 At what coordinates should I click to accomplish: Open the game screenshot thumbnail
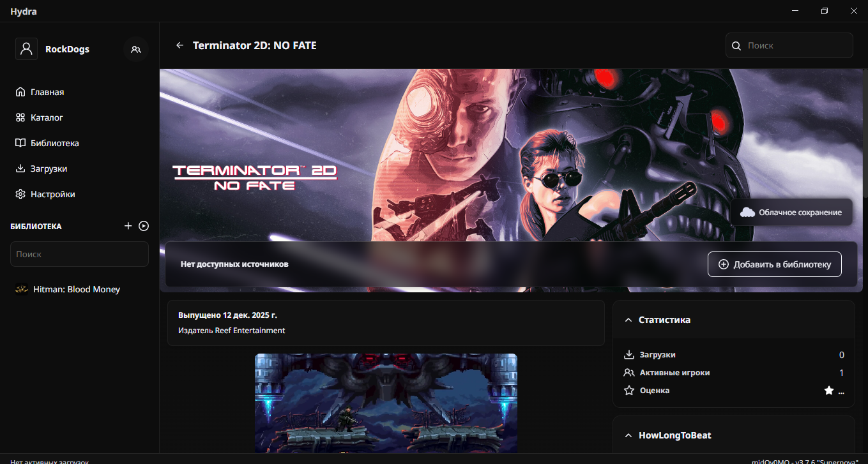tap(386, 403)
